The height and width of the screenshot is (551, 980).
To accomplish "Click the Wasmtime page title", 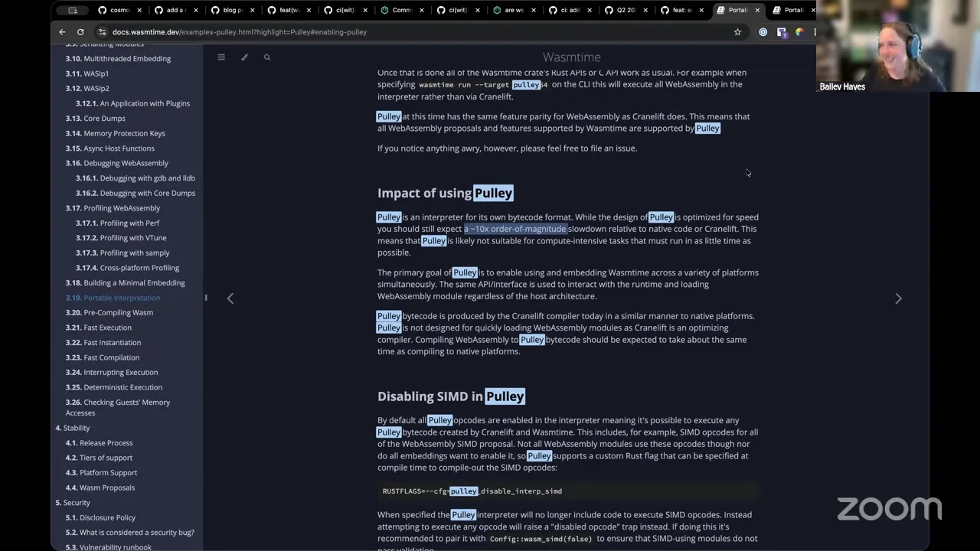I will pos(572,57).
